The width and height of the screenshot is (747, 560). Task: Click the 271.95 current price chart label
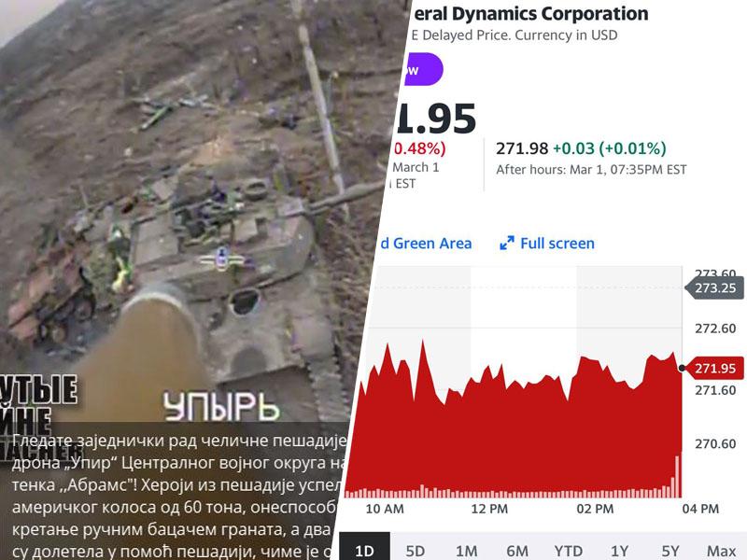pyautogui.click(x=714, y=368)
